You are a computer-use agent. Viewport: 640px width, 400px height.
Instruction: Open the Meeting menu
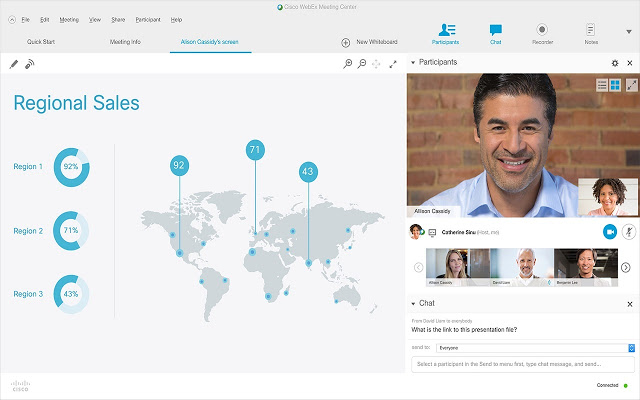click(x=69, y=19)
